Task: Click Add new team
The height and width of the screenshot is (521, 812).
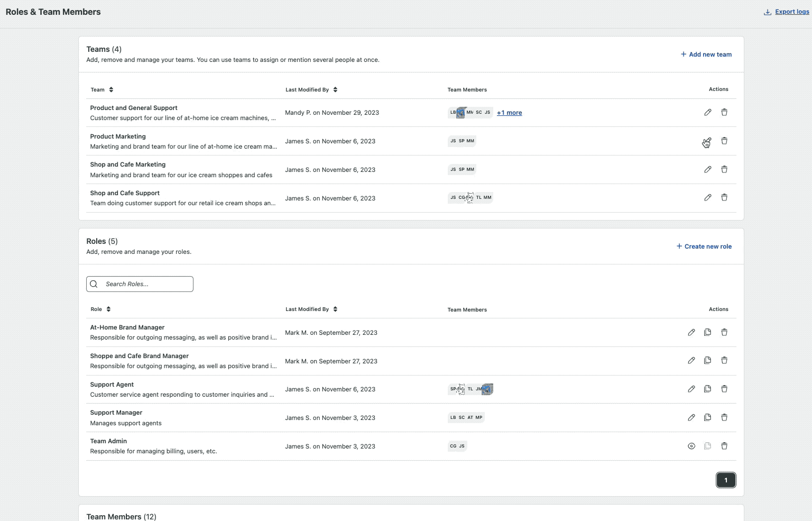Action: click(706, 54)
